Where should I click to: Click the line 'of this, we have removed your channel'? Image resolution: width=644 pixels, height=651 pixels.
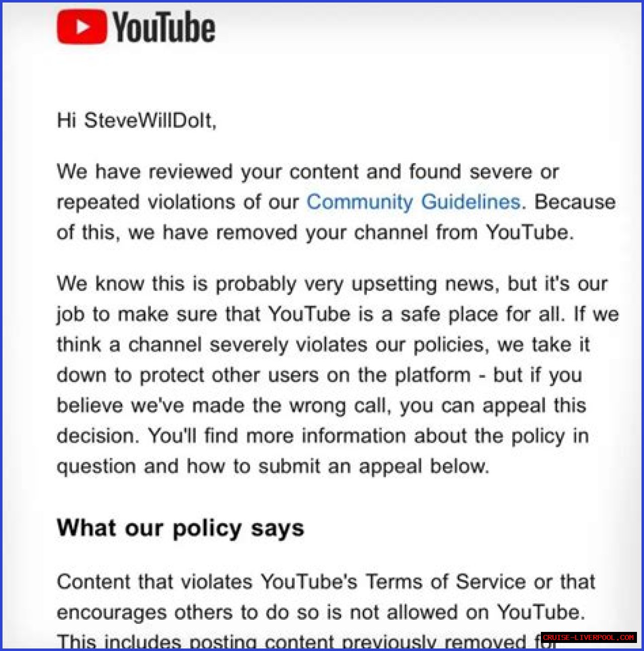(x=315, y=232)
